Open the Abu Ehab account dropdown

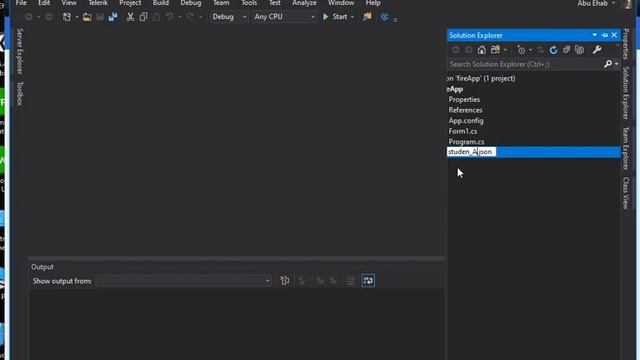pyautogui.click(x=596, y=3)
